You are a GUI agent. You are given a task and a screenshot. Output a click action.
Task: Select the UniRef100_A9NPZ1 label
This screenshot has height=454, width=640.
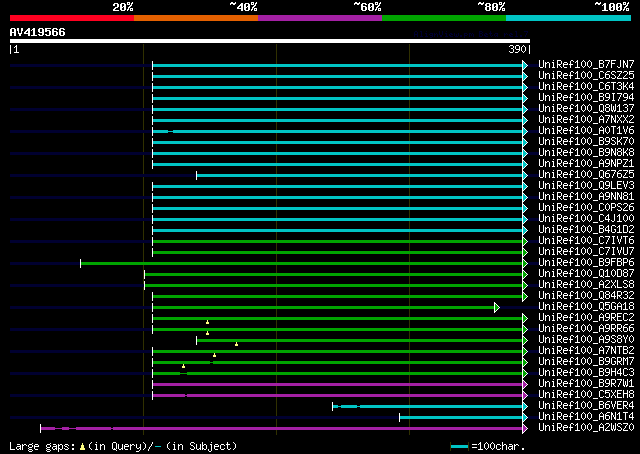(586, 163)
